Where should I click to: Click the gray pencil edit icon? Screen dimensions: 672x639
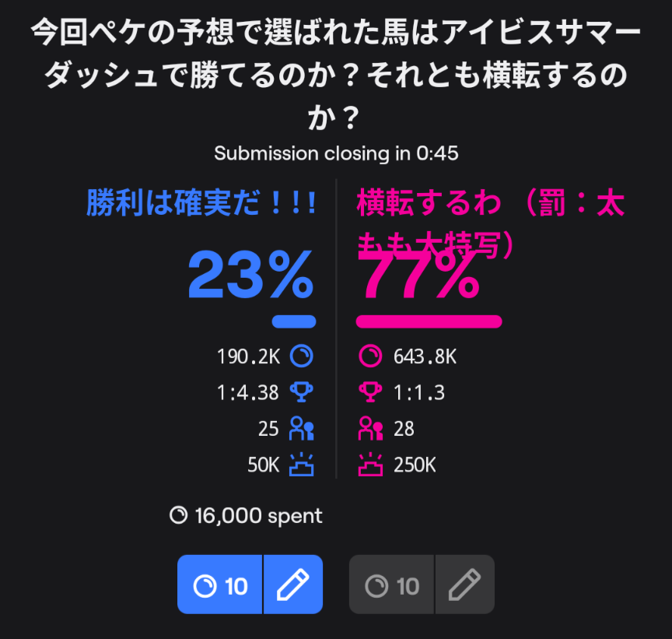tap(464, 585)
